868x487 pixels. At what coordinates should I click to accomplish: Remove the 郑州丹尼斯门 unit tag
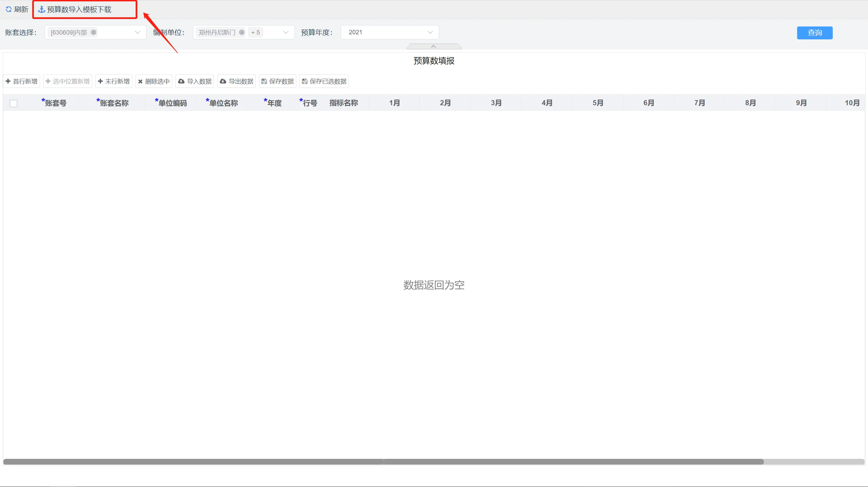(x=242, y=32)
